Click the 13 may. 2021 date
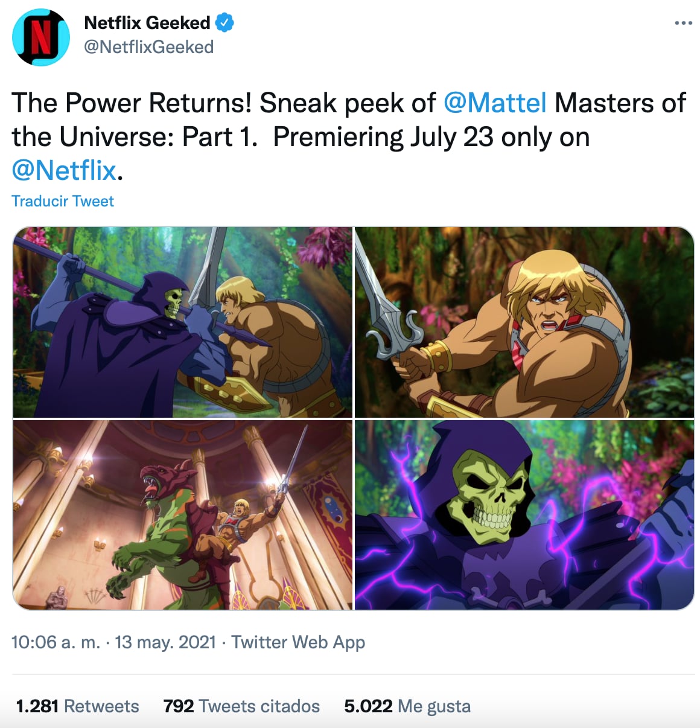The width and height of the screenshot is (700, 728). [165, 642]
